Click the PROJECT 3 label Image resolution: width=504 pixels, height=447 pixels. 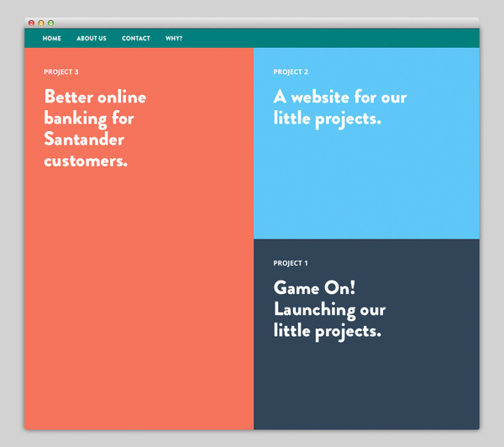point(61,71)
